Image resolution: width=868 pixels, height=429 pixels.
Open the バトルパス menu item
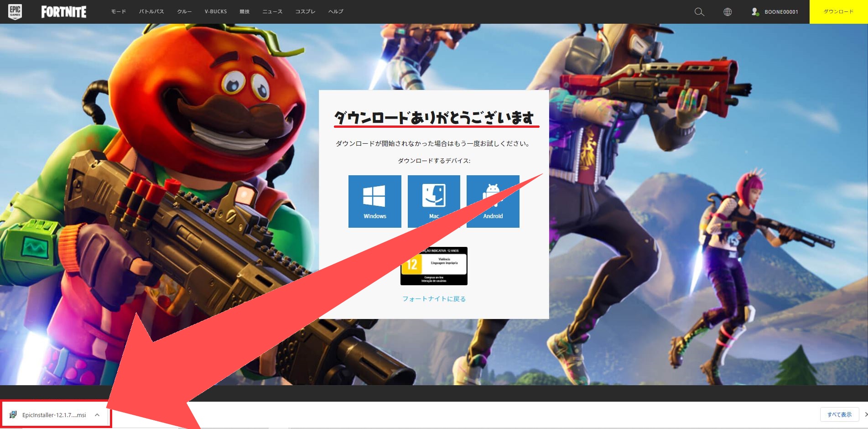click(151, 12)
